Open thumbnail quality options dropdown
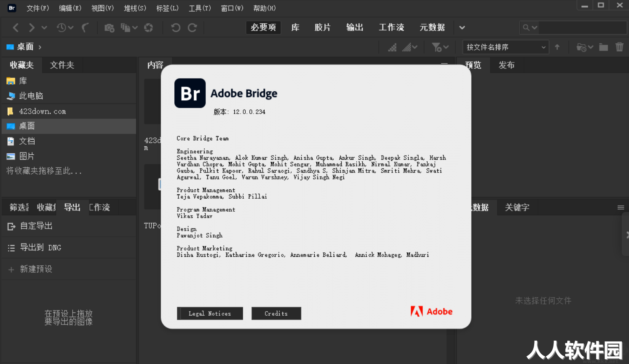The height and width of the screenshot is (364, 629). tap(410, 47)
